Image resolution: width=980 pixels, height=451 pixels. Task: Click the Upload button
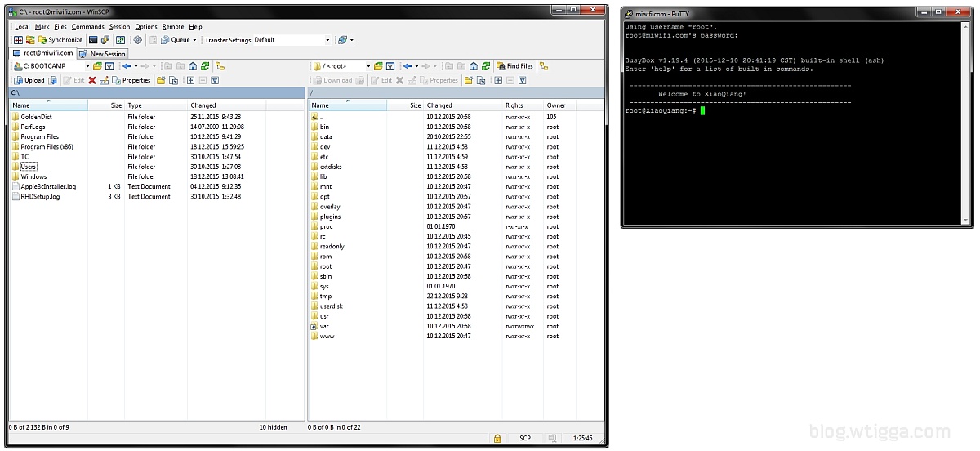(29, 80)
